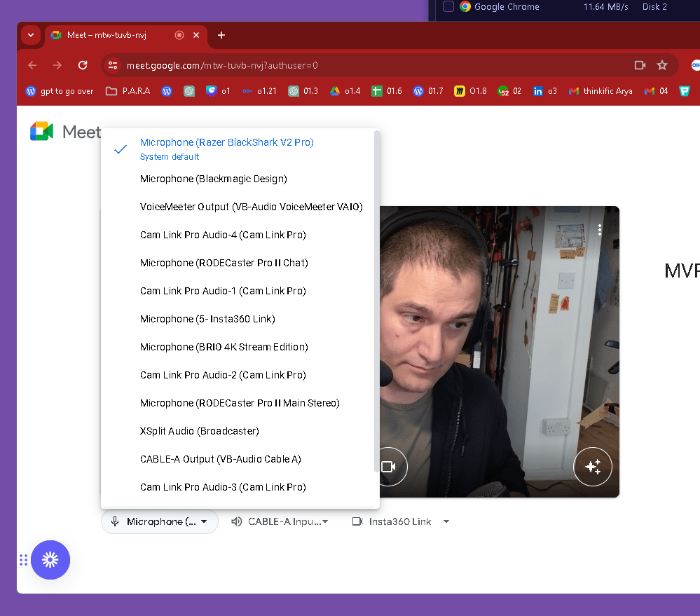Open the Insta360 Link camera dropdown
Viewport: 700px width, 616px height.
coord(400,522)
